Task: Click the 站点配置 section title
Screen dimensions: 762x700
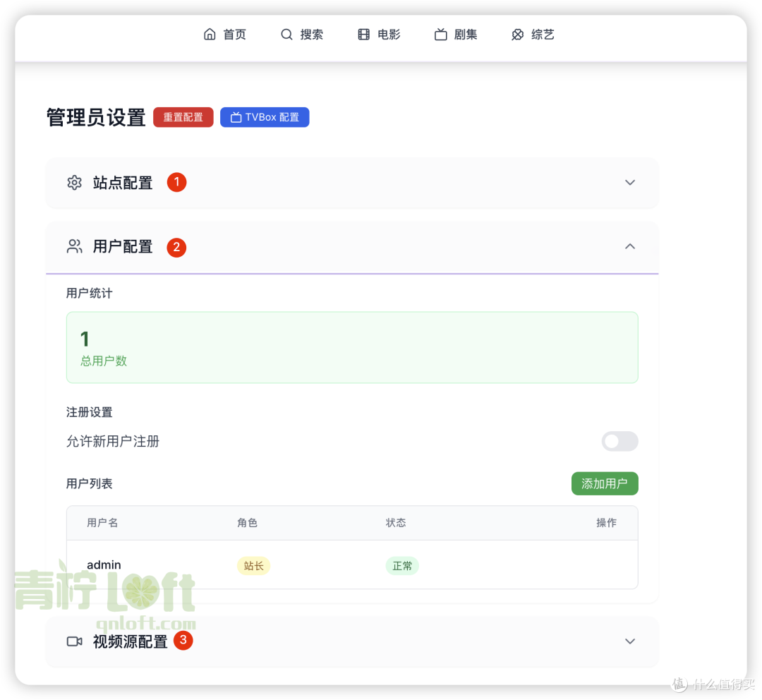Action: pyautogui.click(x=123, y=183)
